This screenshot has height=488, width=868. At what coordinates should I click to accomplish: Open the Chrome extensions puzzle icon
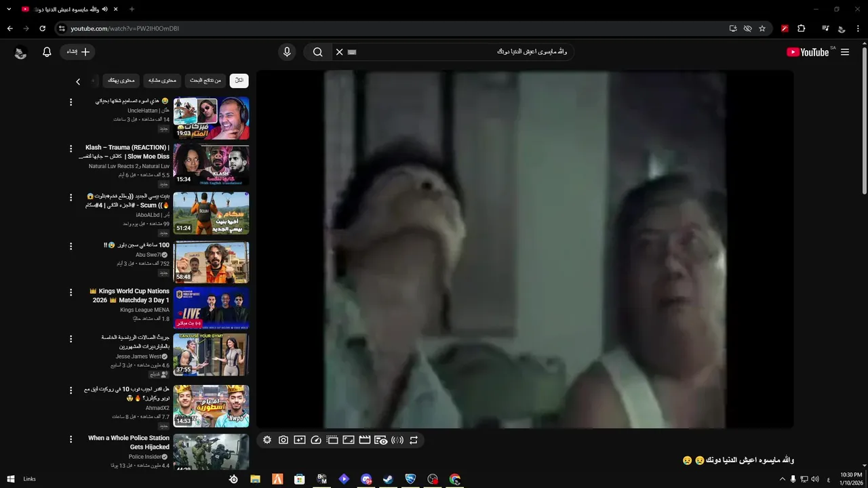pyautogui.click(x=802, y=28)
